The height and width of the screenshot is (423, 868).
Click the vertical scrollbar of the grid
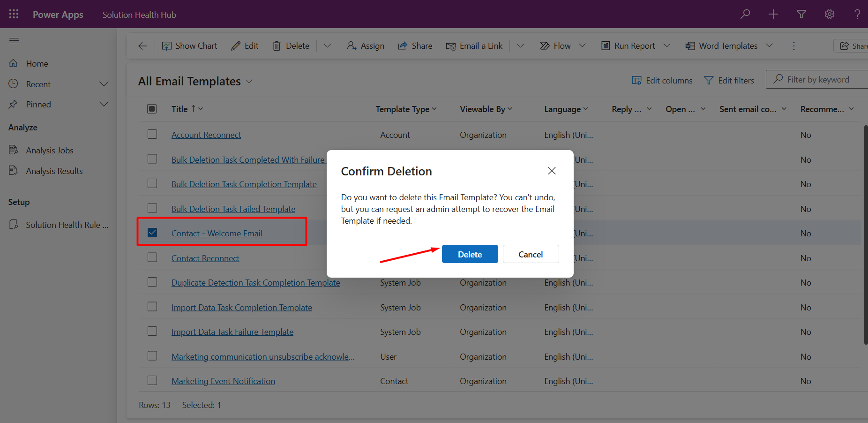click(x=865, y=234)
